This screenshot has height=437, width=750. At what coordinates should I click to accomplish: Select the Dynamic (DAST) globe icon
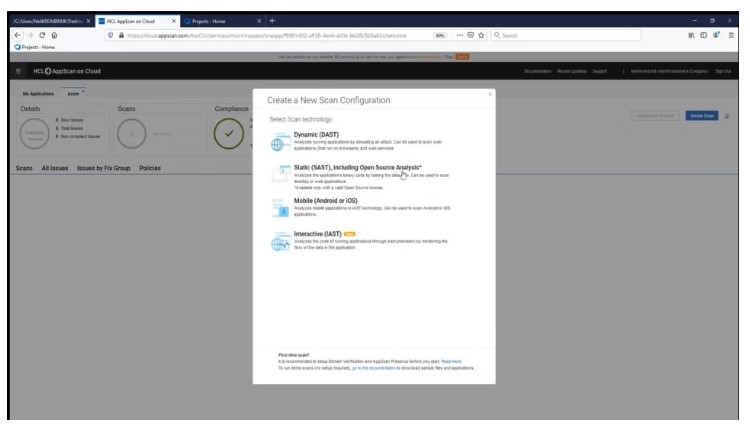pos(280,142)
